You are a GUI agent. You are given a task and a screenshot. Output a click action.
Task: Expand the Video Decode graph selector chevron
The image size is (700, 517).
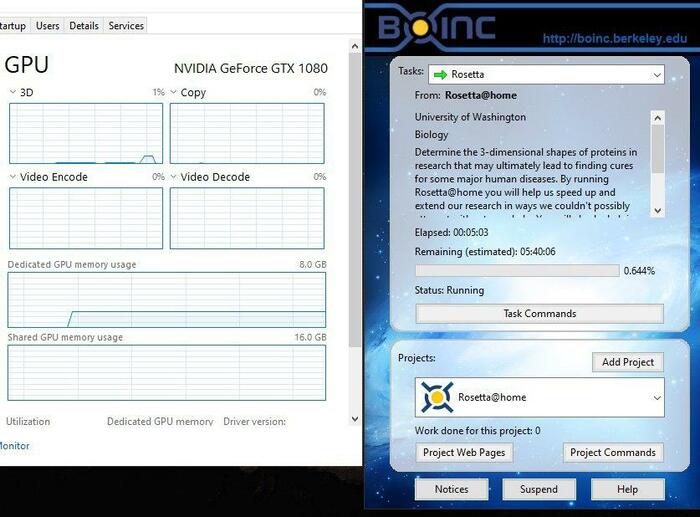[174, 177]
